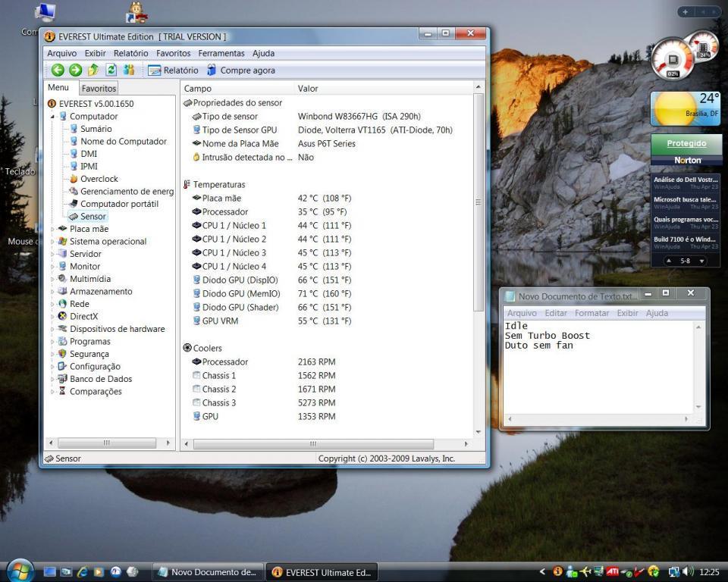This screenshot has width=728, height=582.
Task: Open the Ferramentas menu
Action: [221, 54]
